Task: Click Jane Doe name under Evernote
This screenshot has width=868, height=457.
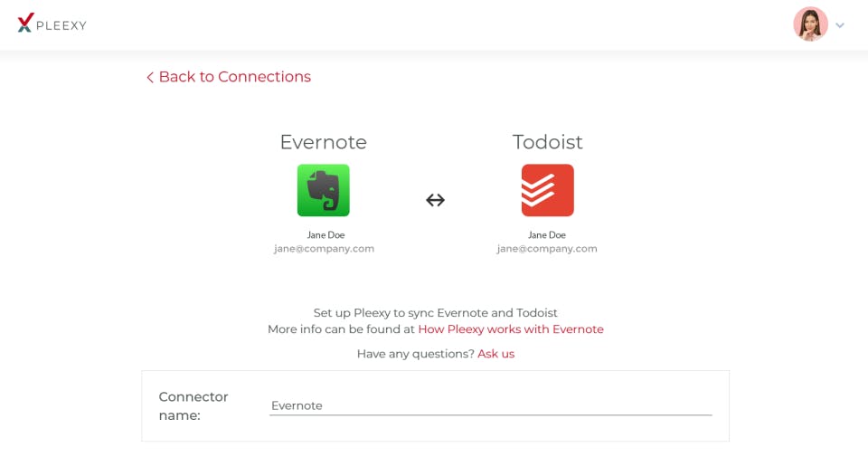Action: coord(325,234)
